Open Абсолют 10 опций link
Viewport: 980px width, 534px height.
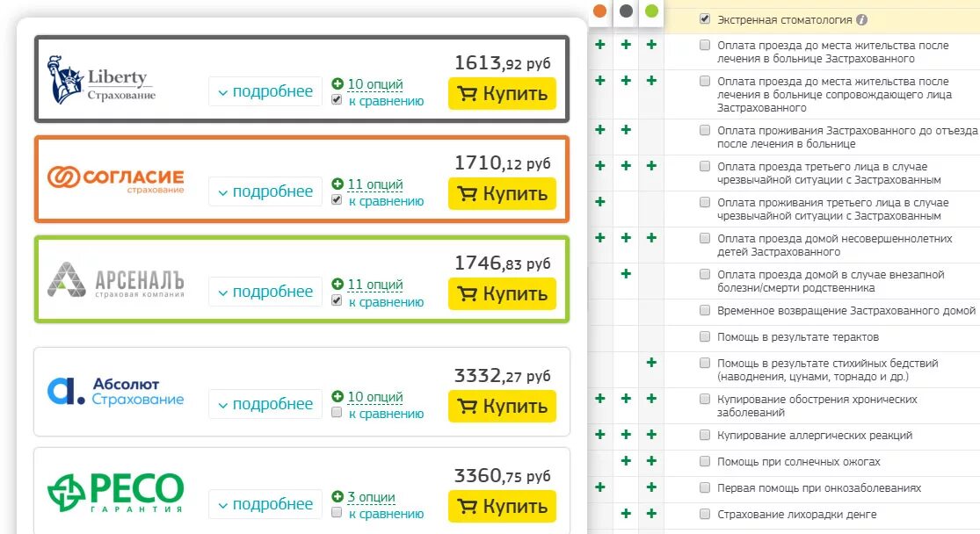click(375, 397)
